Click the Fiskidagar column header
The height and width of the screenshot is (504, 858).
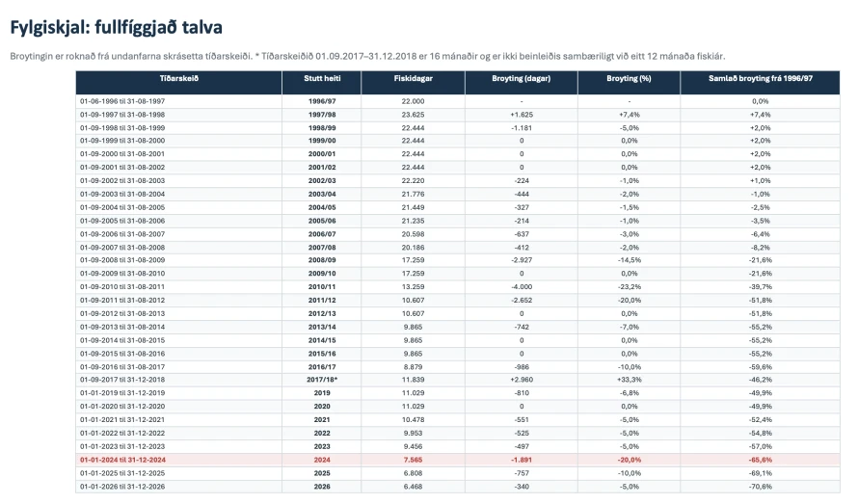[414, 78]
